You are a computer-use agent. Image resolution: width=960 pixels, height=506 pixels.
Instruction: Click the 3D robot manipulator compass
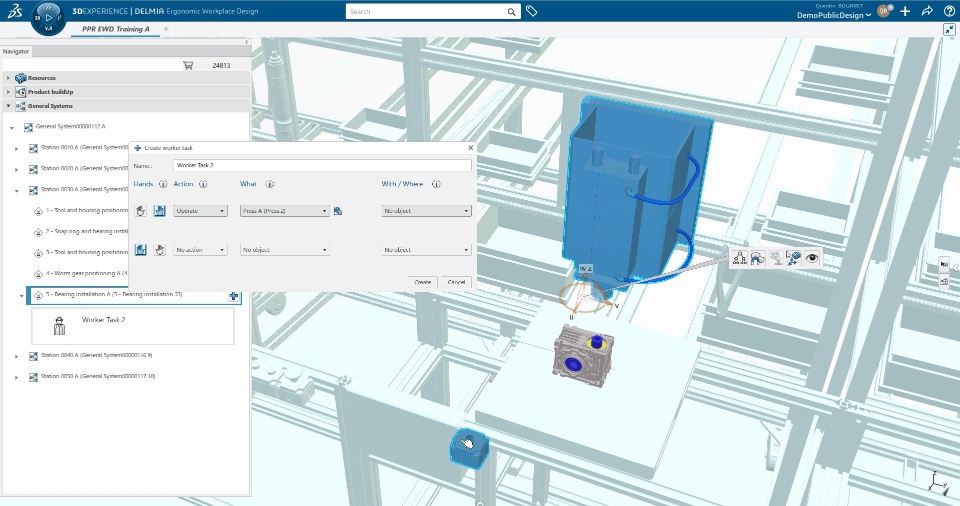[x=585, y=297]
